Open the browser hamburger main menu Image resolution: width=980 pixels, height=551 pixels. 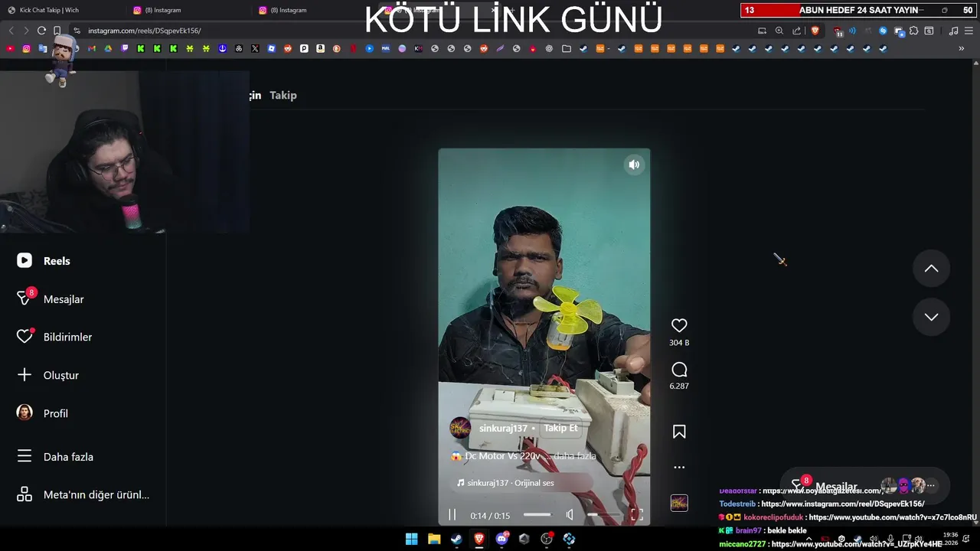(969, 31)
